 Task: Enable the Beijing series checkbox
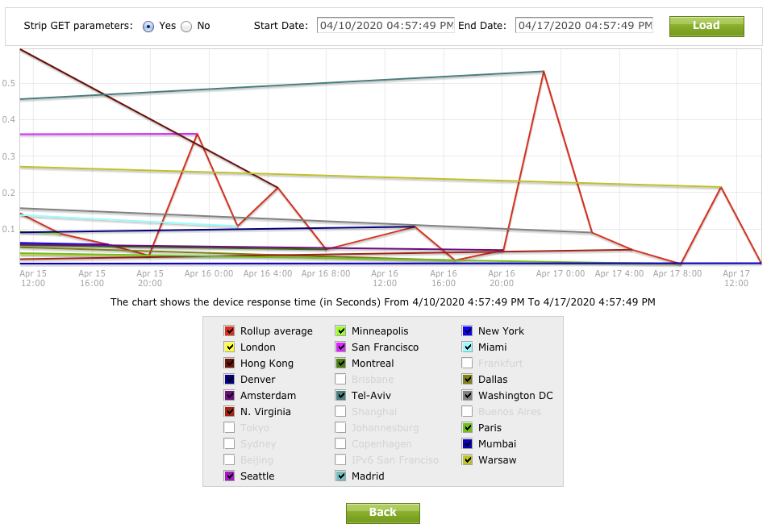(229, 460)
